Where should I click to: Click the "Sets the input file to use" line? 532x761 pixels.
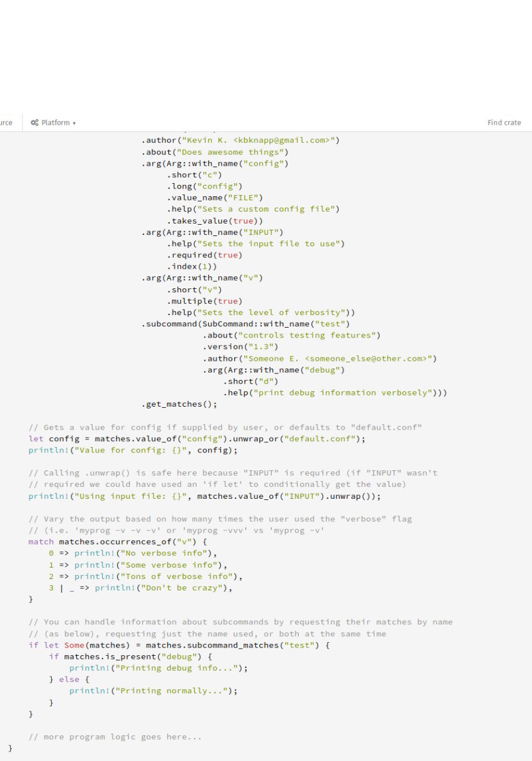coord(256,243)
